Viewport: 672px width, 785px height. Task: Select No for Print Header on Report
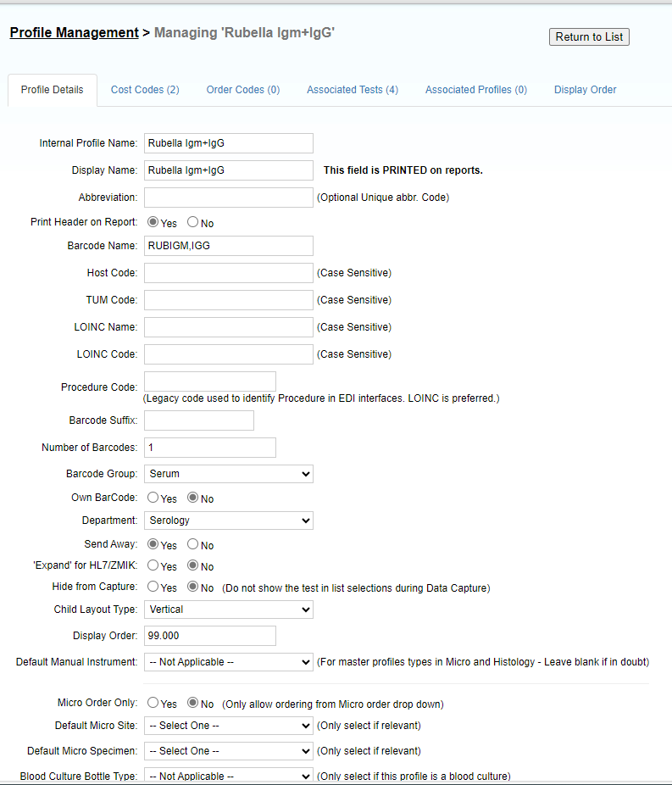point(192,222)
